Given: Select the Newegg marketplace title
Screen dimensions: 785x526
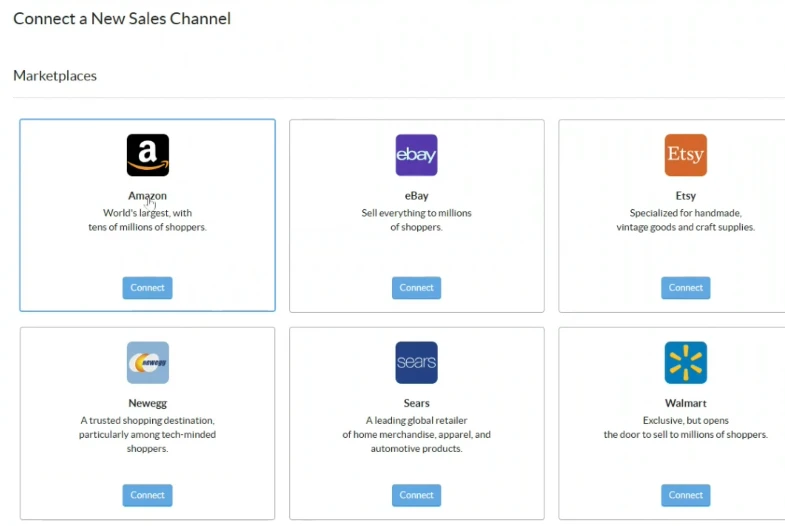Looking at the screenshot, I should (x=148, y=403).
